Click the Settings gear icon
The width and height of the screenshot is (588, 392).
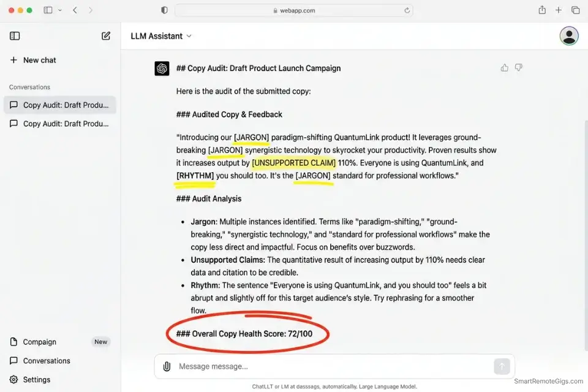click(x=14, y=379)
